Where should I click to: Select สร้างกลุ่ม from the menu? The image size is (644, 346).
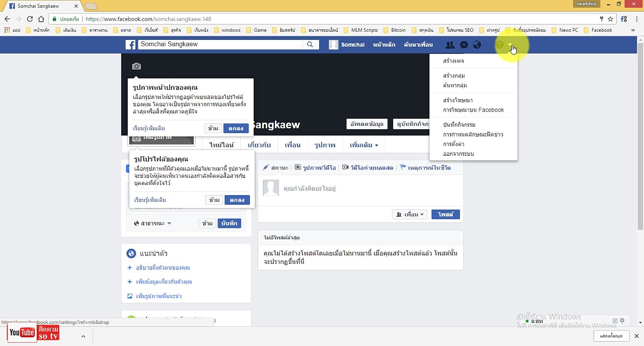pos(454,76)
